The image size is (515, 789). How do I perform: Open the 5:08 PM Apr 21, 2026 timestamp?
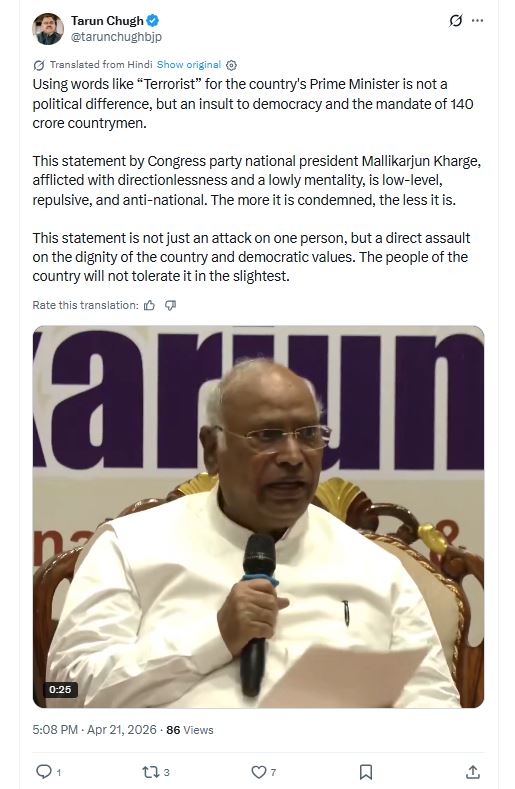pyautogui.click(x=94, y=730)
